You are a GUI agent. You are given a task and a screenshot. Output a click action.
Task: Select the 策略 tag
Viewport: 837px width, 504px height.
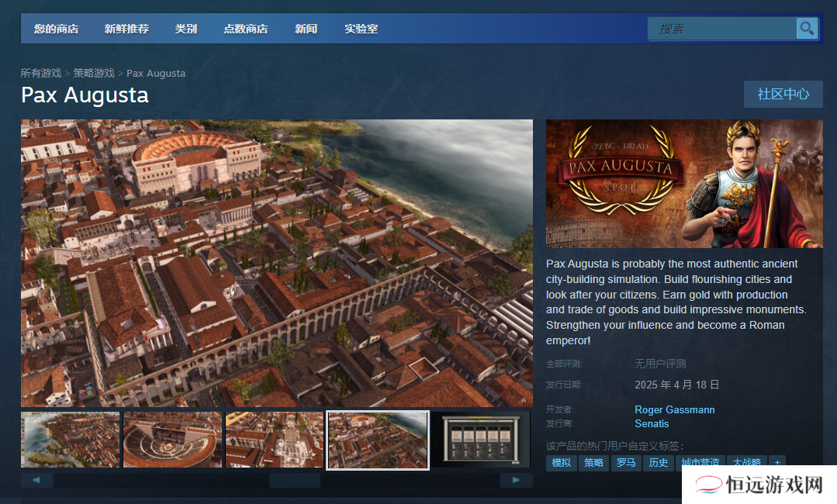point(593,463)
